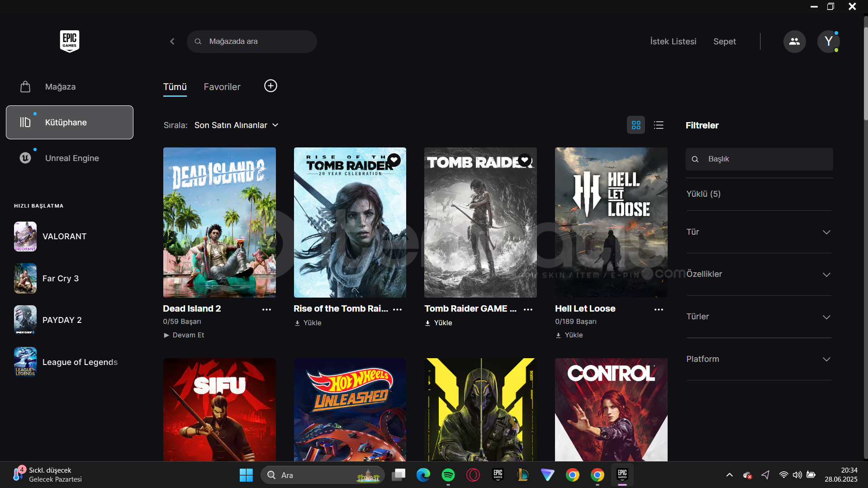Click the Hell Let Loose title text

tap(585, 309)
